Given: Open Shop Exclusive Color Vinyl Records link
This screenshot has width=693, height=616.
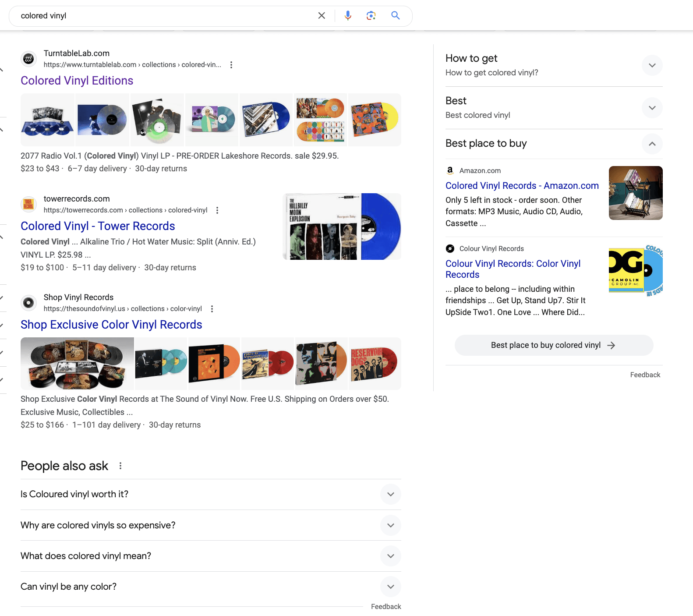Looking at the screenshot, I should 111,325.
